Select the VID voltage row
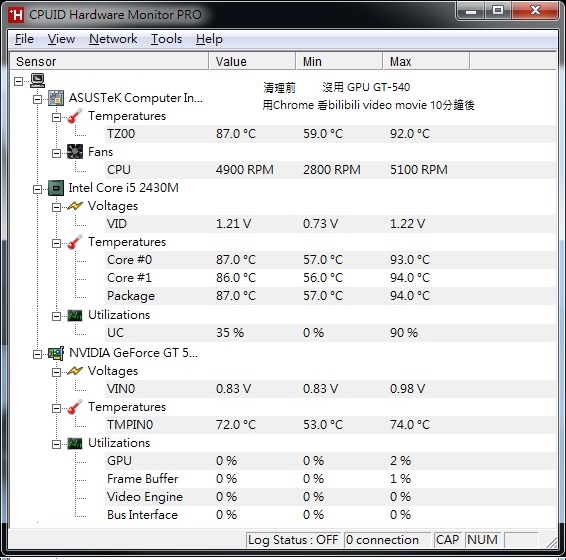This screenshot has height=560, width=566. (x=330, y=224)
